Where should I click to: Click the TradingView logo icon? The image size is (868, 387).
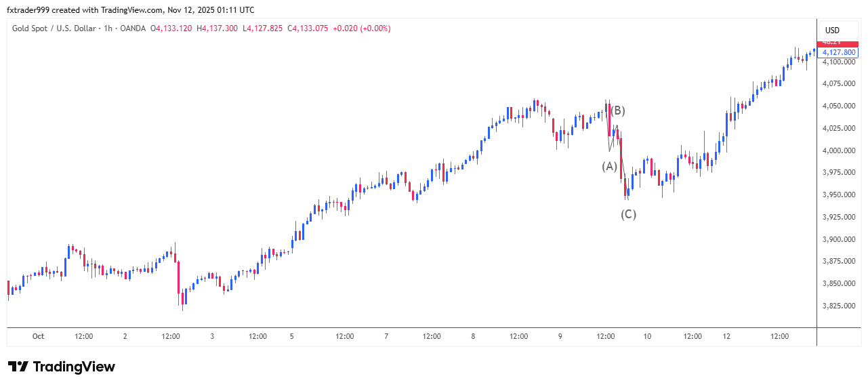[x=18, y=367]
